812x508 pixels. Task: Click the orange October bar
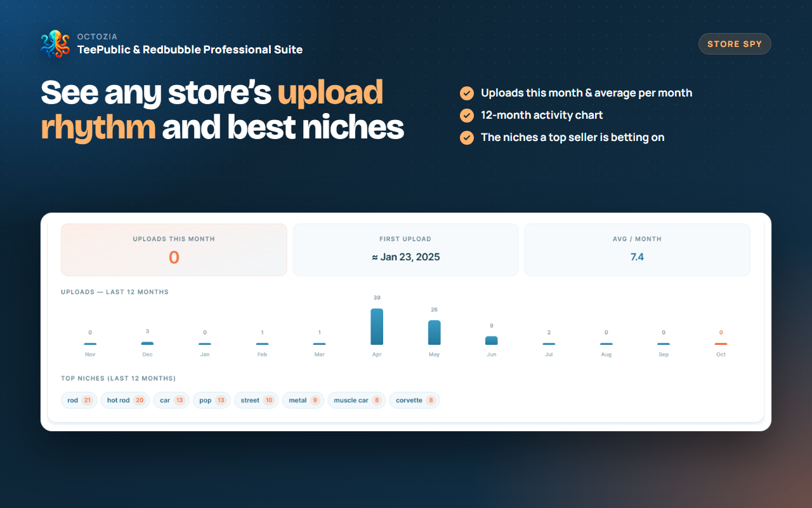coord(721,344)
